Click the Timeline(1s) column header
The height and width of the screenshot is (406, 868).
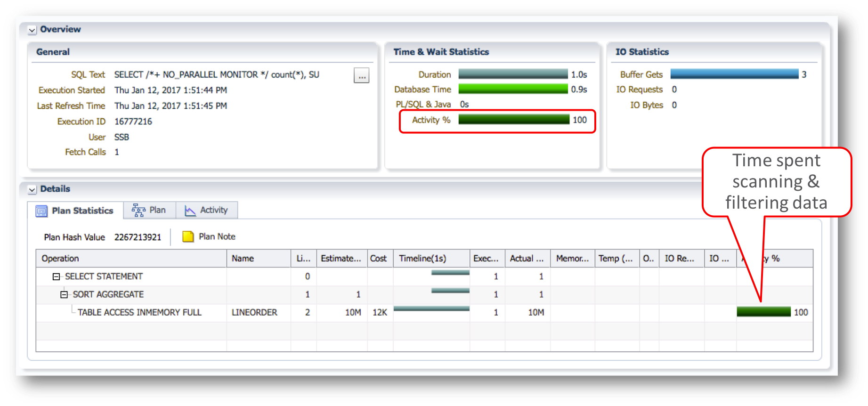tap(431, 259)
